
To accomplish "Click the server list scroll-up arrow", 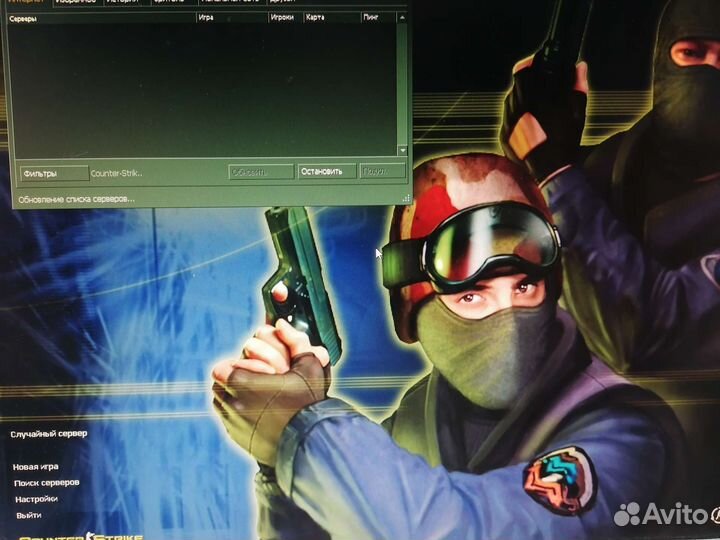I will pyautogui.click(x=402, y=18).
